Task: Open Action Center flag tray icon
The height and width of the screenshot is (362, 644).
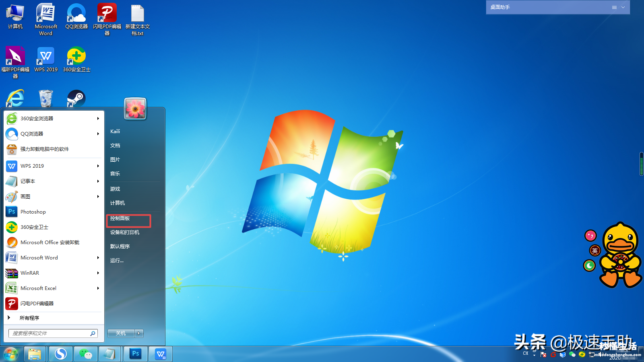Action: click(x=544, y=354)
